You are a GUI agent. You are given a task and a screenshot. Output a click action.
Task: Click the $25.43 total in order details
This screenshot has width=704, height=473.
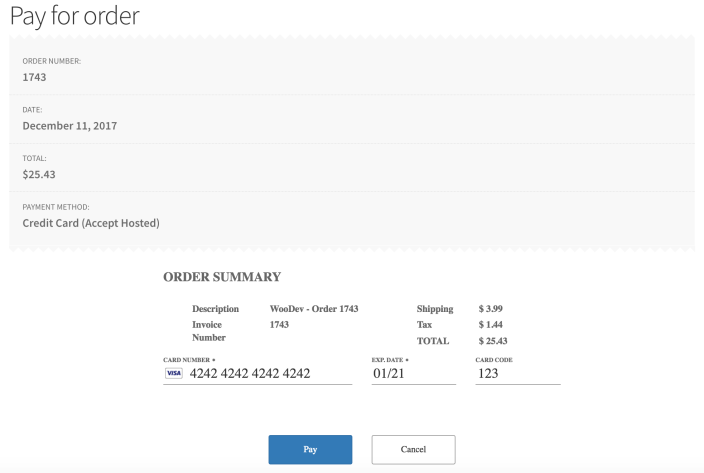click(x=39, y=174)
